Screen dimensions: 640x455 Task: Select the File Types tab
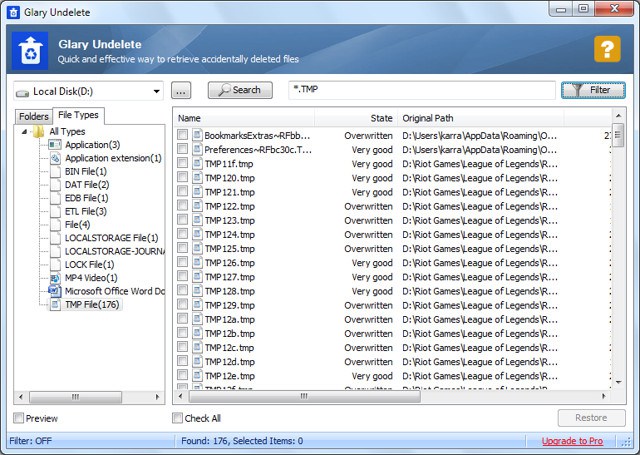pos(78,115)
